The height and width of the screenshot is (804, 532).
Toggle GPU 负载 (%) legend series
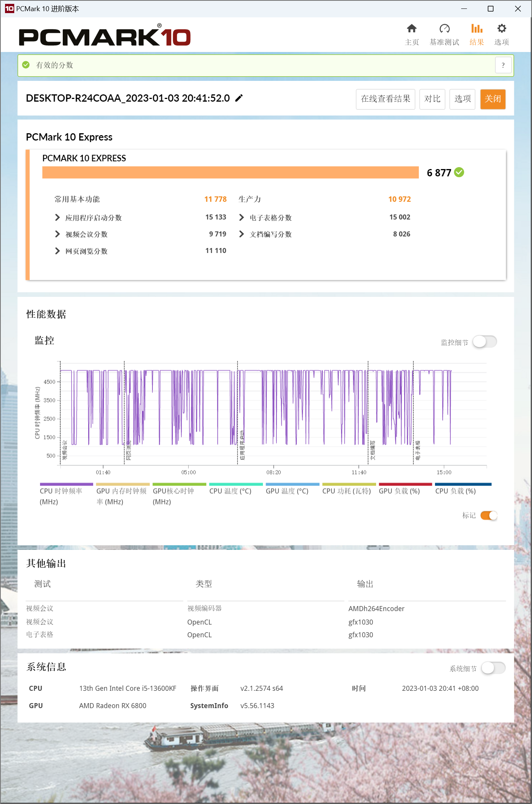(x=405, y=489)
